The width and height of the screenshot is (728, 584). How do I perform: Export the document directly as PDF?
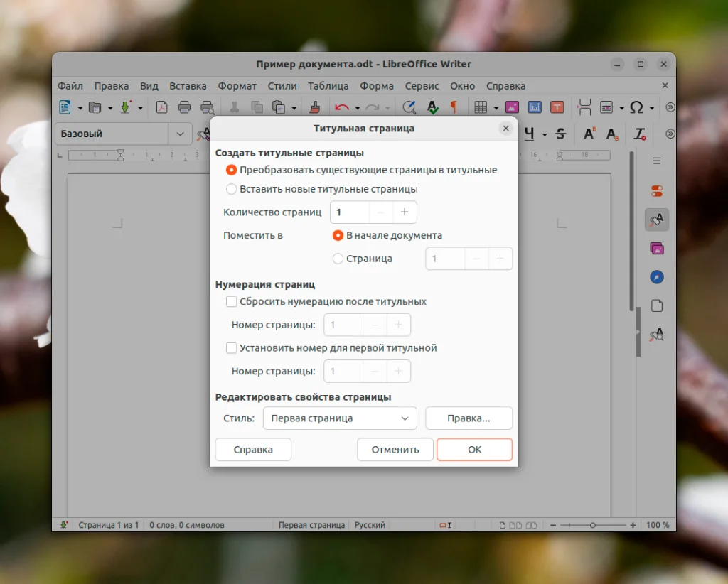[x=162, y=107]
